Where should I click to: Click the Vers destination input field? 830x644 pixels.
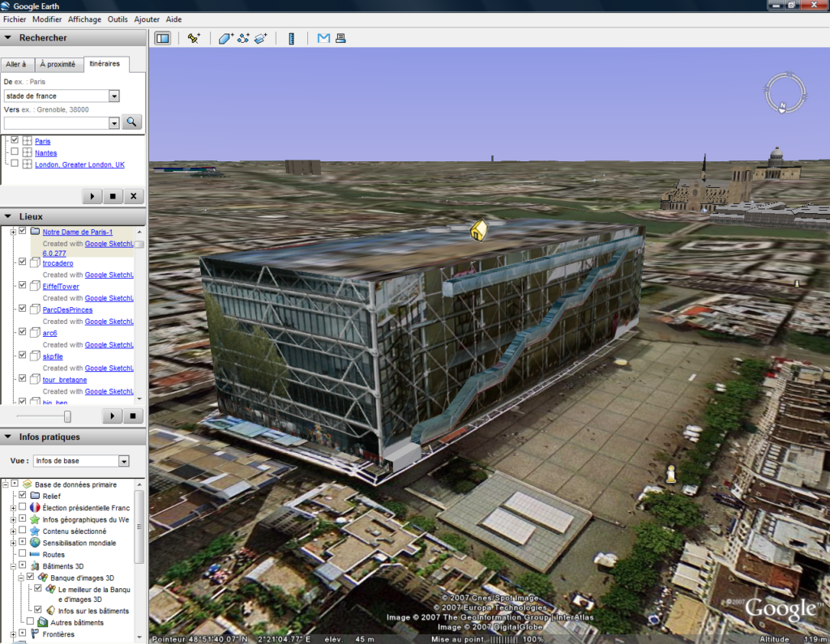click(57, 123)
